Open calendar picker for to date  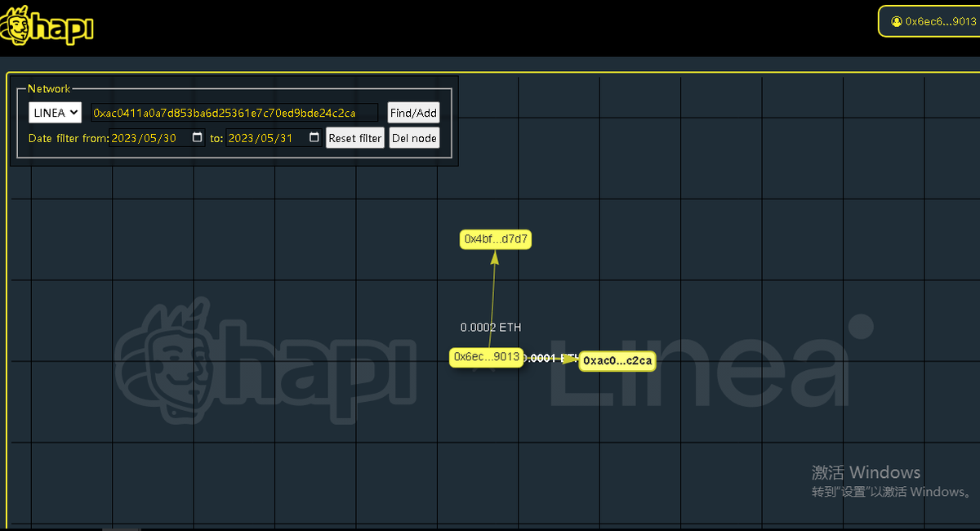tap(314, 138)
